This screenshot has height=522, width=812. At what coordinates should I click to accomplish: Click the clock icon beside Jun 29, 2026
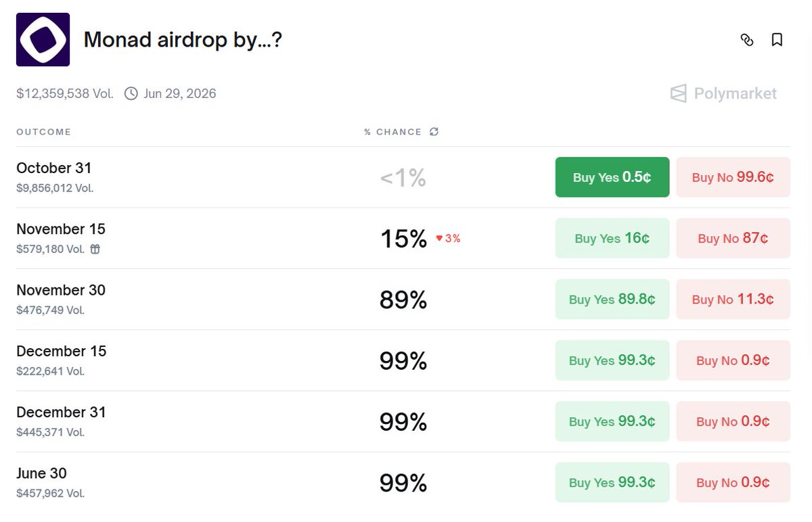[x=131, y=93]
